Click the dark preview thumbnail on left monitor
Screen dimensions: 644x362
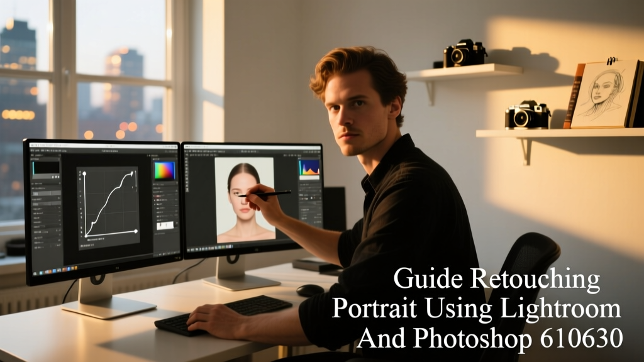click(x=45, y=167)
